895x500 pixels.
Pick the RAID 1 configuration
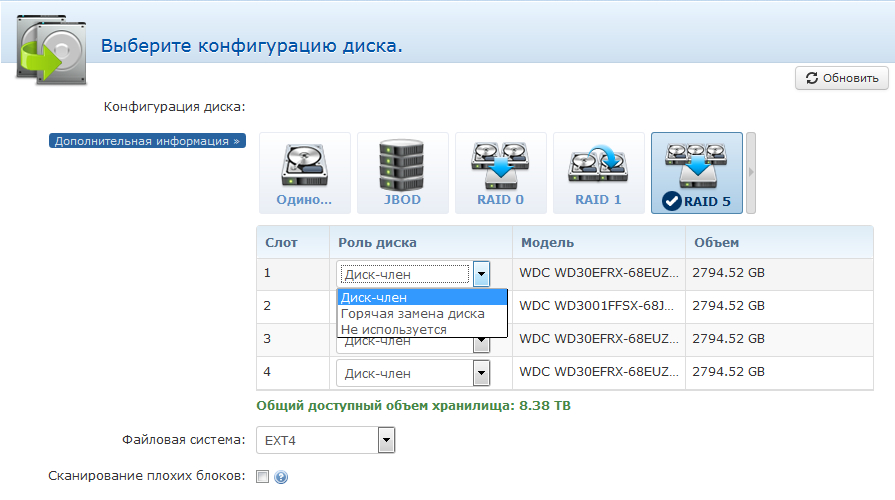(x=598, y=173)
